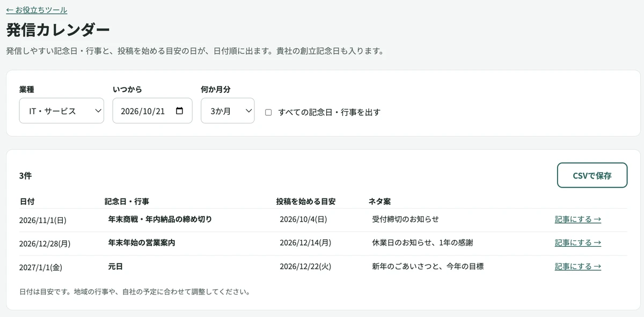Click the 投稿を始める目安 column header
The height and width of the screenshot is (317, 644).
[306, 202]
